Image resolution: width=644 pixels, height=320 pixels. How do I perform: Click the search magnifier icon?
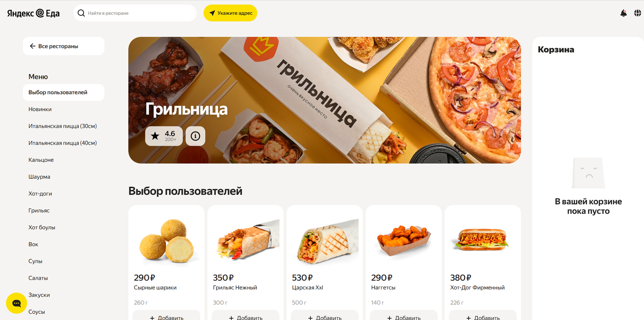81,13
